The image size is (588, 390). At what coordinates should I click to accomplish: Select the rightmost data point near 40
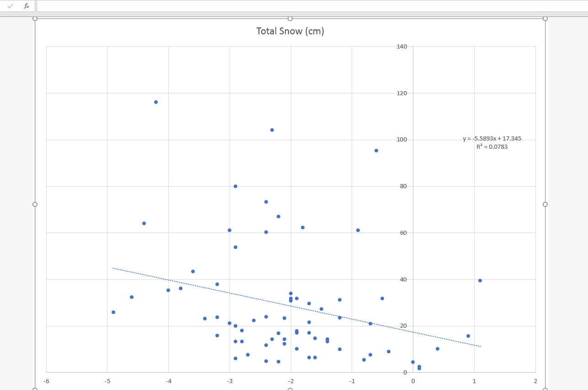click(x=480, y=281)
